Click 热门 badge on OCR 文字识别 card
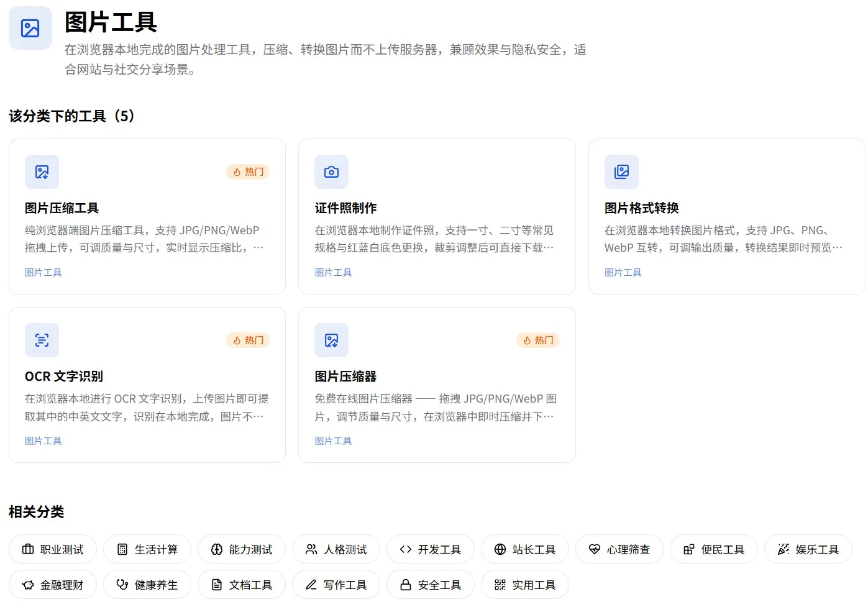The image size is (868, 612). 248,340
